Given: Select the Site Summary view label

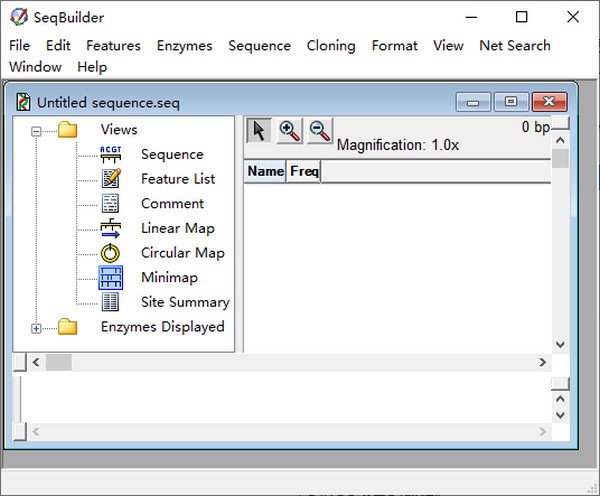Looking at the screenshot, I should pyautogui.click(x=185, y=302).
